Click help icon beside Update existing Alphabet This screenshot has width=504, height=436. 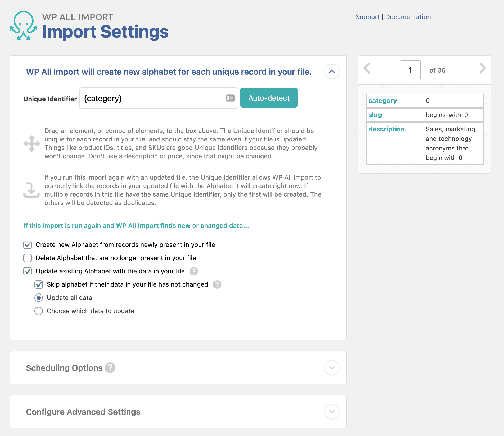click(x=193, y=271)
